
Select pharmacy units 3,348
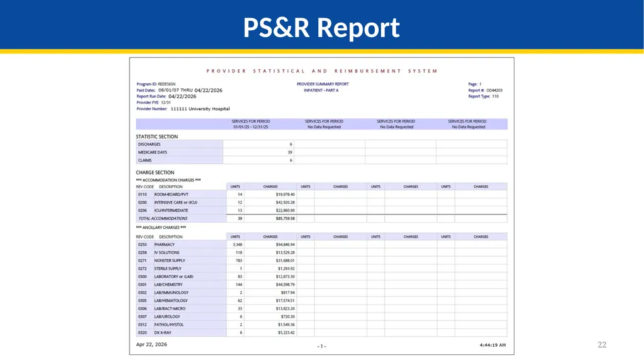click(x=237, y=245)
